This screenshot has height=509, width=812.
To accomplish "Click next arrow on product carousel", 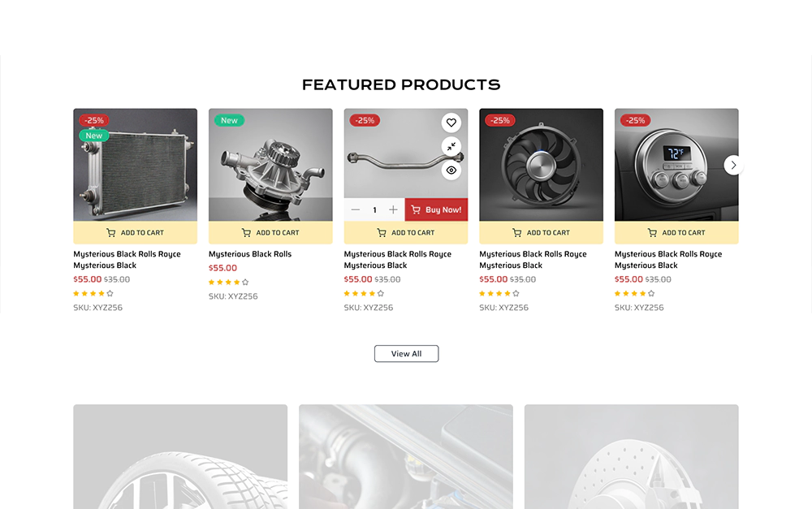I will pos(733,165).
